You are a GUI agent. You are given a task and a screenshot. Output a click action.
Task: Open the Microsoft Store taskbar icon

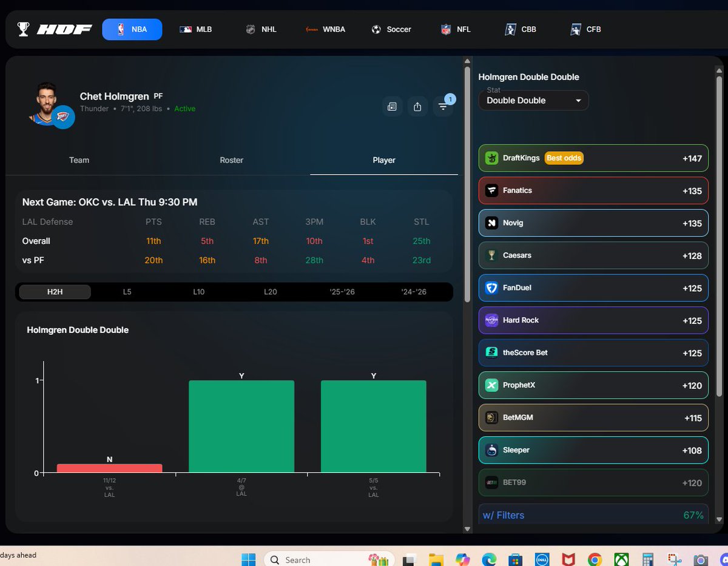tap(516, 559)
